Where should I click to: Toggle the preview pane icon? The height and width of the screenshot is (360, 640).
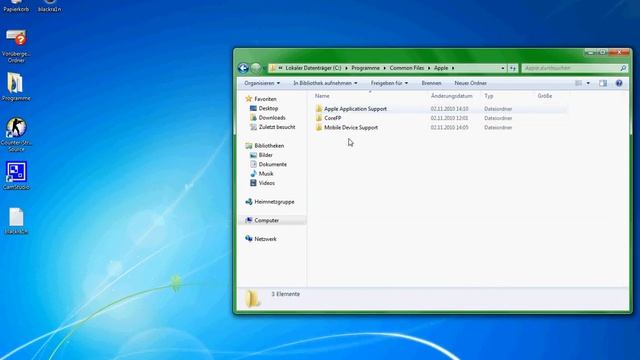[603, 83]
